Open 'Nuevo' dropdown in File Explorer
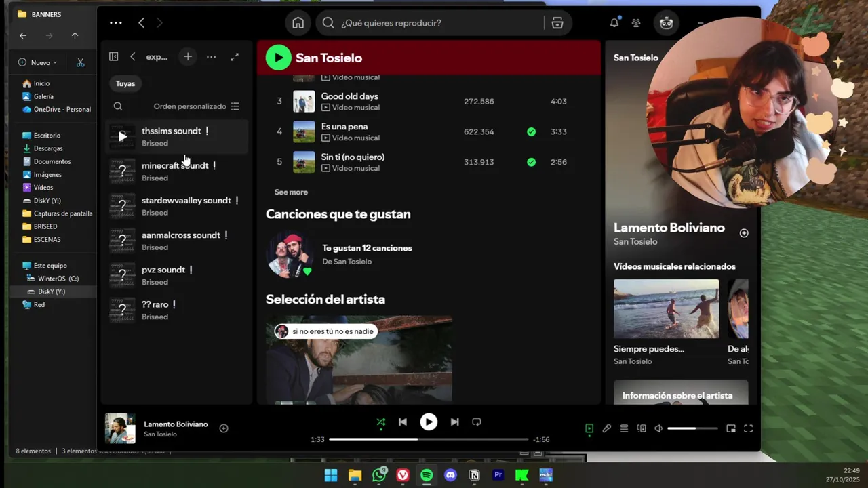Viewport: 868px width, 488px height. [38, 62]
